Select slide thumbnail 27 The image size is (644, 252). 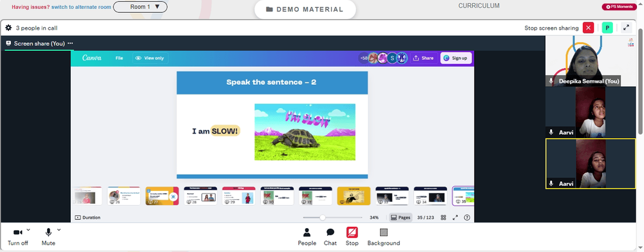tap(162, 196)
